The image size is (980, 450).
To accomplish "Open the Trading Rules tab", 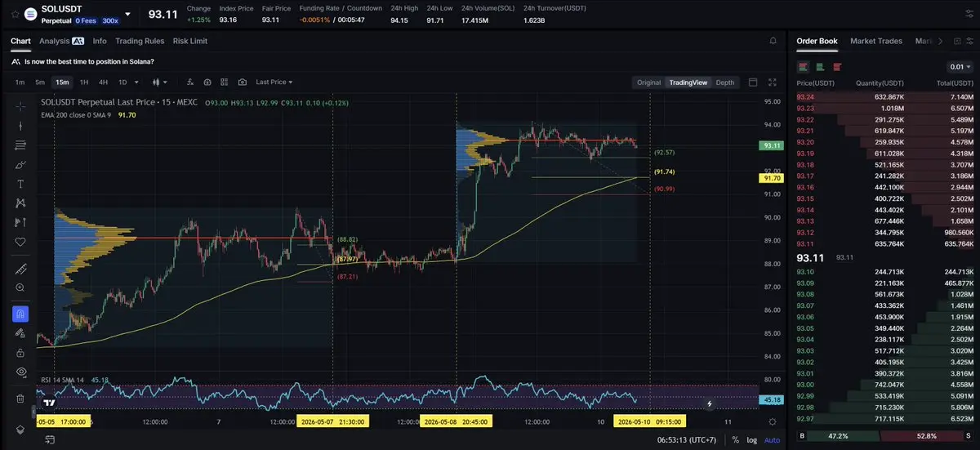I will click(140, 41).
